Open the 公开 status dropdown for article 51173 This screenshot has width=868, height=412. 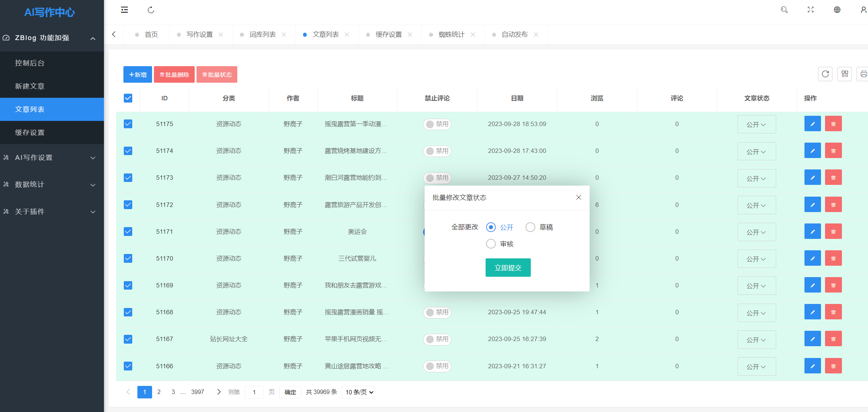[x=756, y=178]
